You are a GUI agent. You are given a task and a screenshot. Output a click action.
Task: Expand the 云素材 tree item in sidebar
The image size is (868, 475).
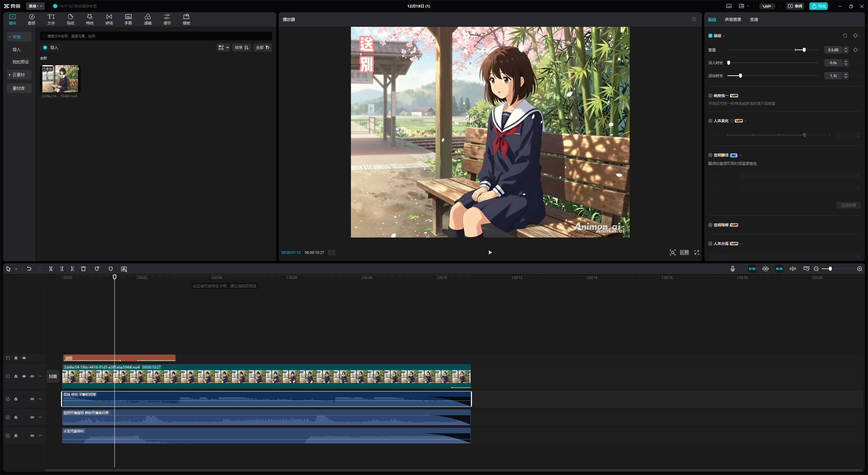coord(19,75)
